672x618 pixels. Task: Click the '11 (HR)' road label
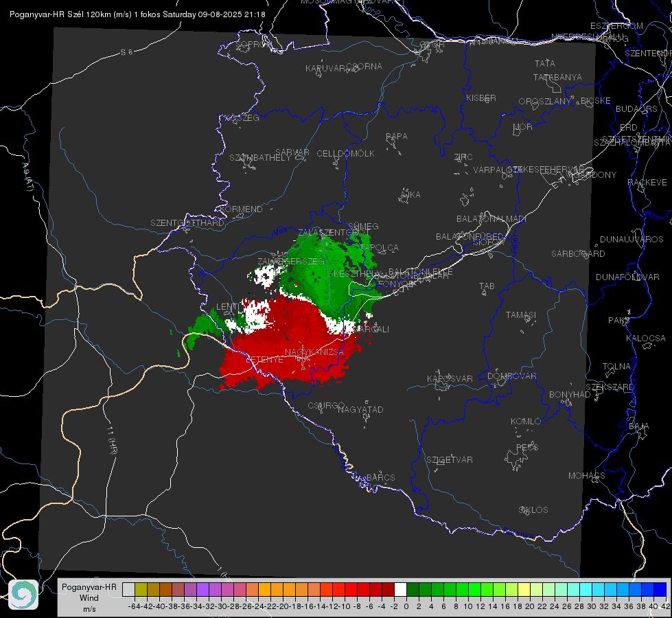111,439
